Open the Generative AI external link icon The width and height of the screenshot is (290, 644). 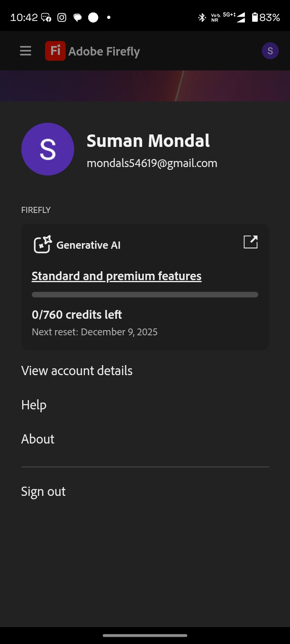click(251, 242)
